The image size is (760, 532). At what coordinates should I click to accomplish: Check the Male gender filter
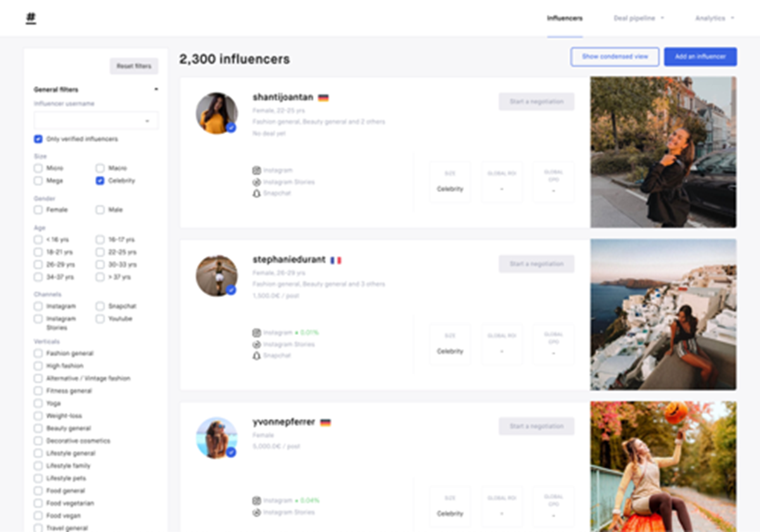[100, 210]
